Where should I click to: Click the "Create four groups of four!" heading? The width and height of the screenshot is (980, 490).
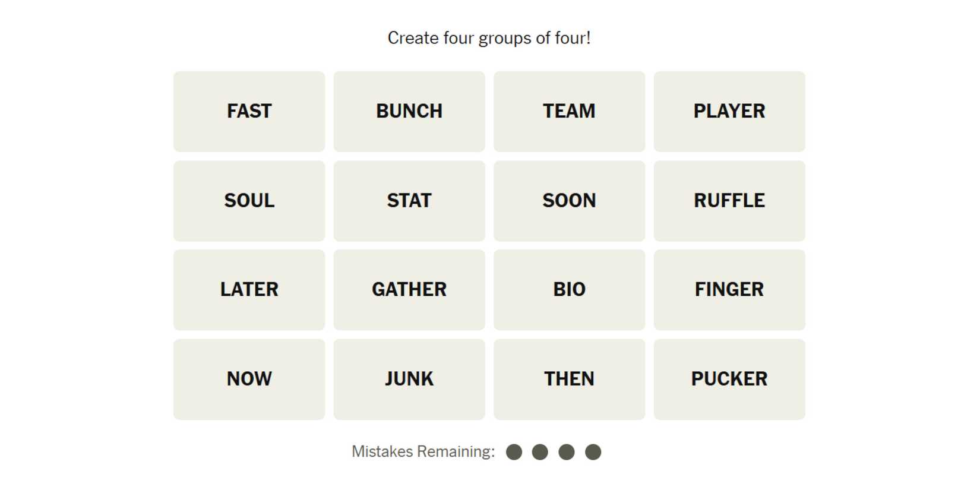coord(489,38)
